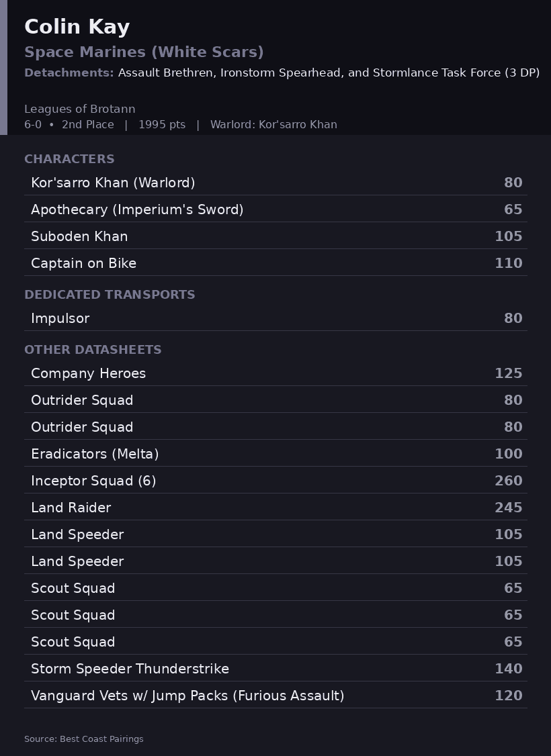Screen dimensions: 551x756
Task: Click the Detachments label text
Action: pos(69,73)
